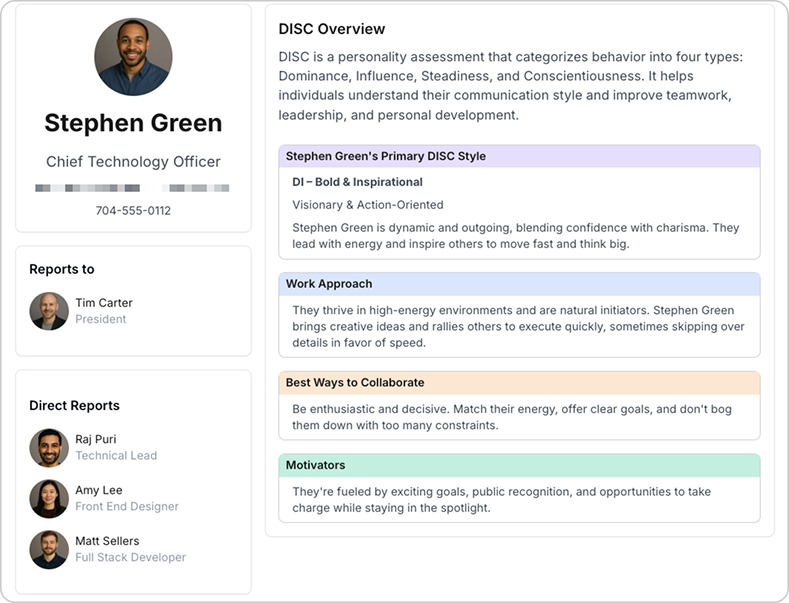Click the purple Primary DISC Style header
The height and width of the screenshot is (603, 789).
pos(519,156)
